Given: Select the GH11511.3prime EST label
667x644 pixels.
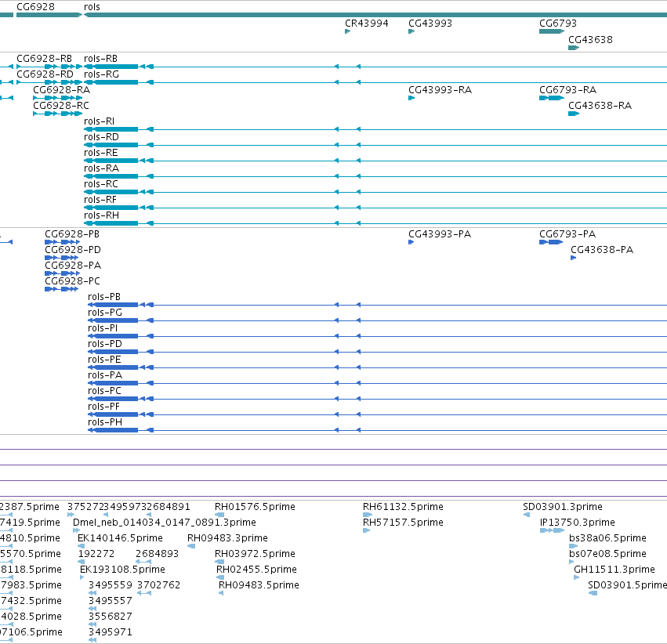Looking at the screenshot, I should tap(614, 570).
